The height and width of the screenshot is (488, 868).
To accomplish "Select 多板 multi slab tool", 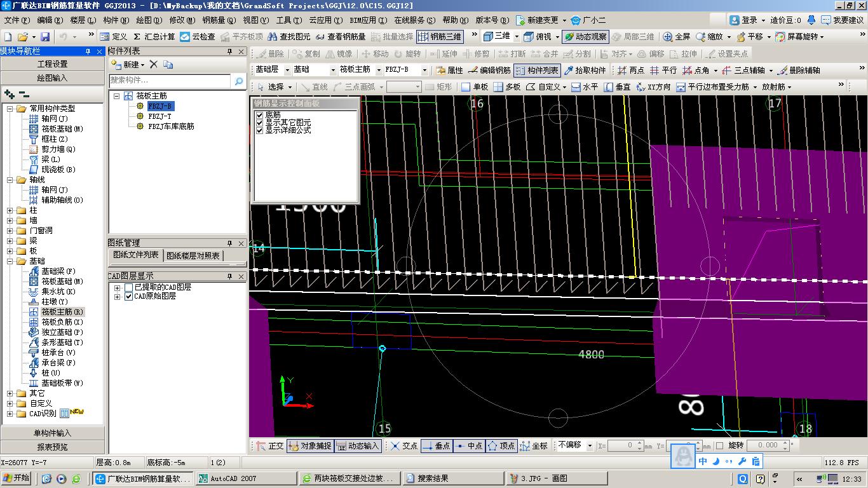I will [x=506, y=86].
